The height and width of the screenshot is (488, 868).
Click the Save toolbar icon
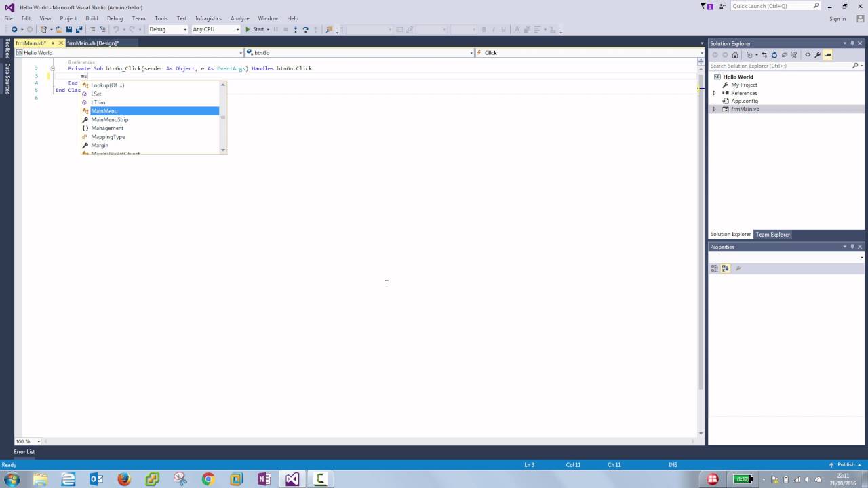click(x=69, y=29)
